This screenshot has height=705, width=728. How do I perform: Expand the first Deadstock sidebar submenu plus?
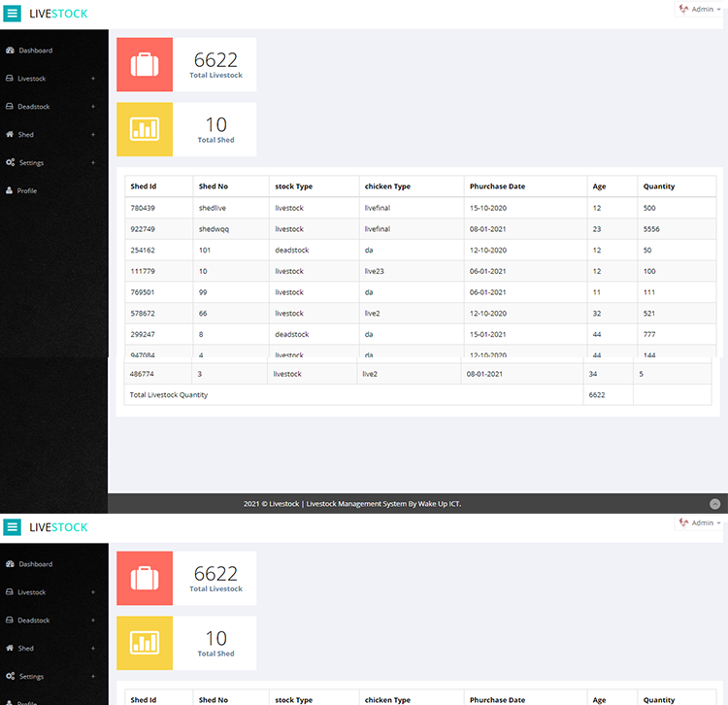[93, 107]
